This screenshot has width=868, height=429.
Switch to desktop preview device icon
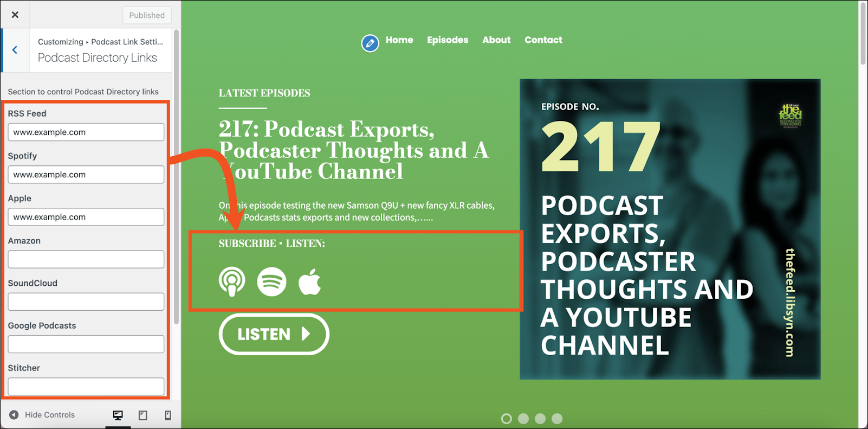118,415
